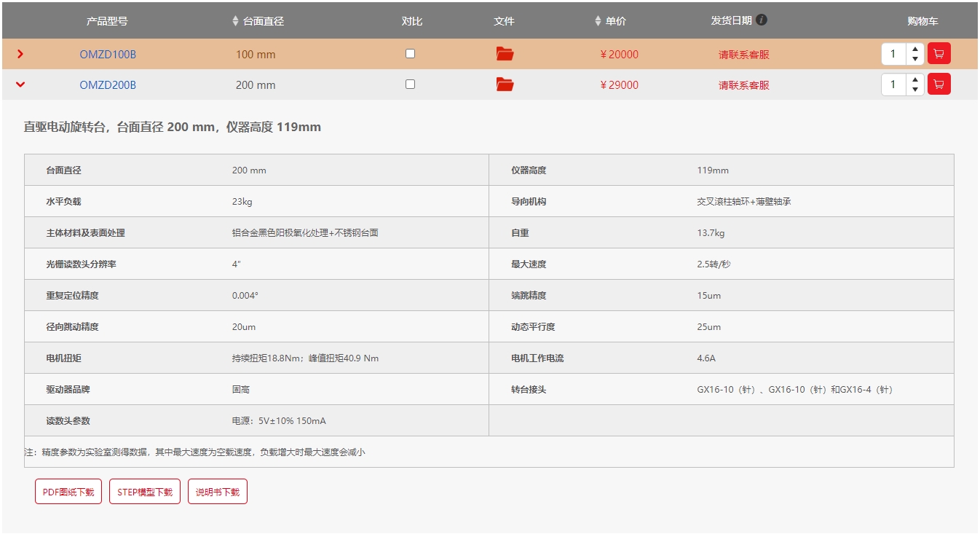980x534 pixels.
Task: Collapse the OMZD200B row details
Action: 20,85
